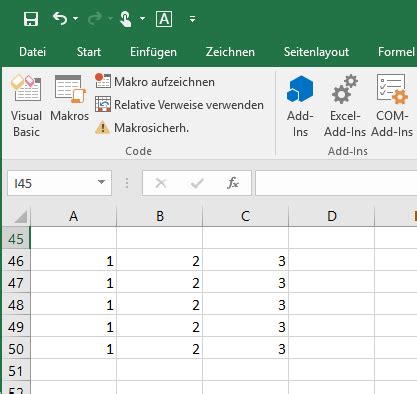Open the Undo history dropdown arrow
Screen dimensions: 417x394
click(x=76, y=19)
